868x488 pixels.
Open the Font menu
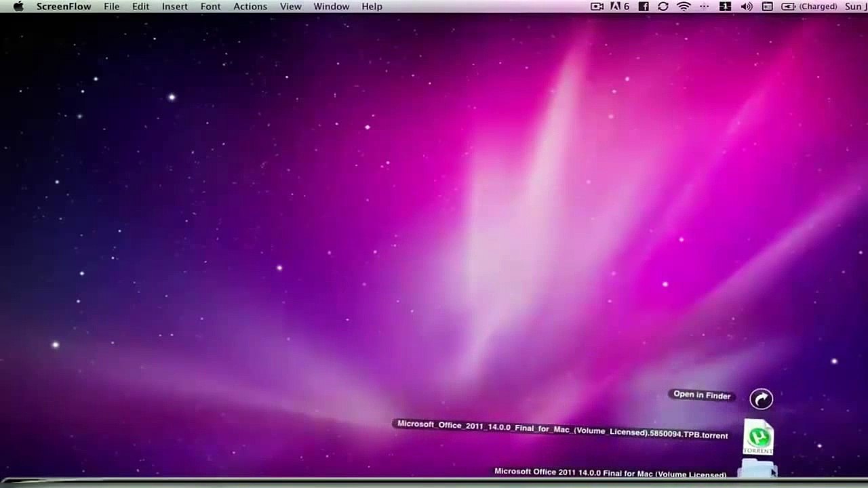210,6
